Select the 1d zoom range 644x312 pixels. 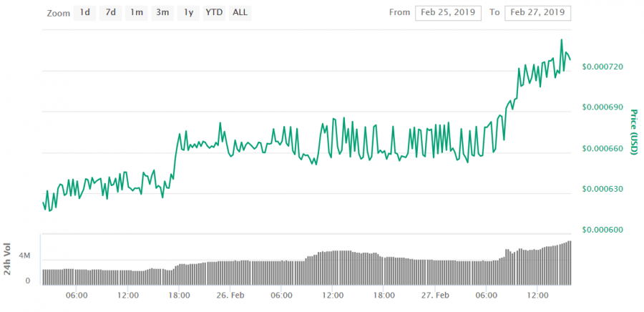click(x=84, y=13)
